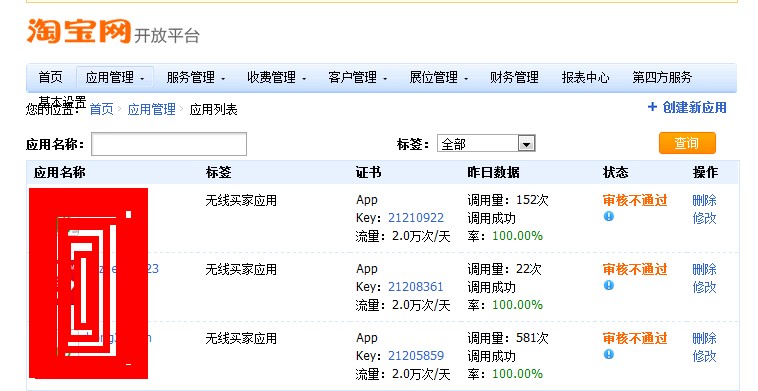Viewport: 758px width, 391px height.
Task: Click 无线买家应用 tag in the 21210922 row
Action: click(x=241, y=200)
